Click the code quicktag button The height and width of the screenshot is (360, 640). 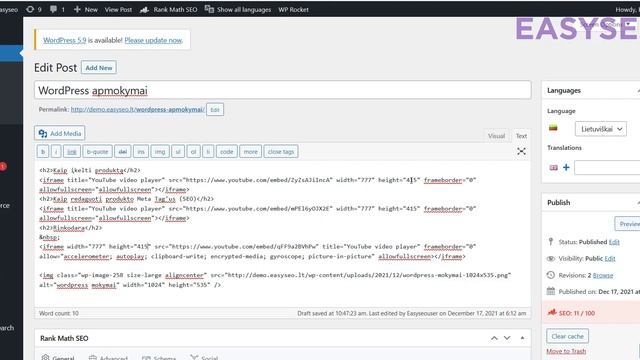coord(227,151)
